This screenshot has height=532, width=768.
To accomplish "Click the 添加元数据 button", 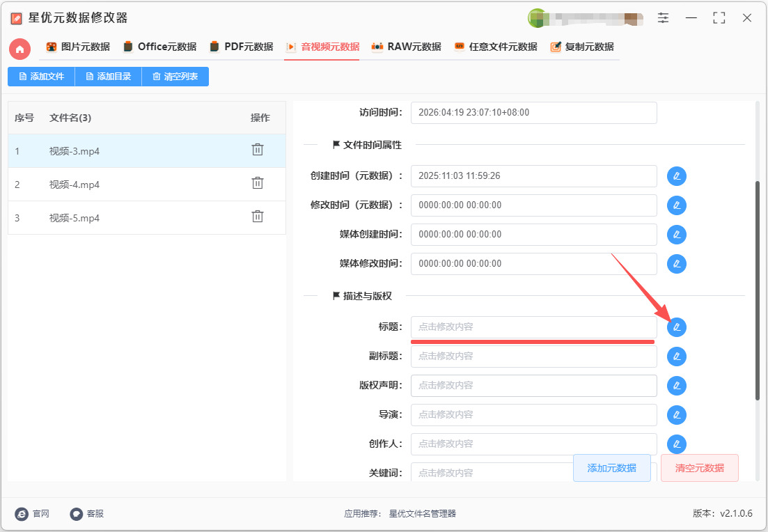I will point(612,468).
